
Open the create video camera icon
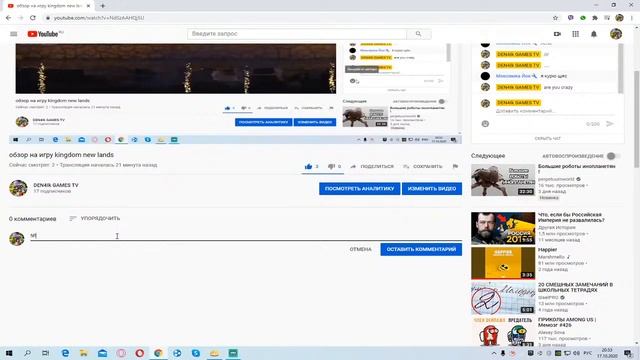click(557, 34)
